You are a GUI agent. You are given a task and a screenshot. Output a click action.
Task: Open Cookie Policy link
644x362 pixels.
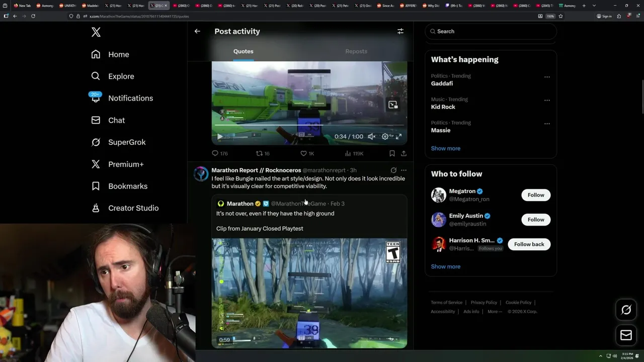[x=518, y=303]
